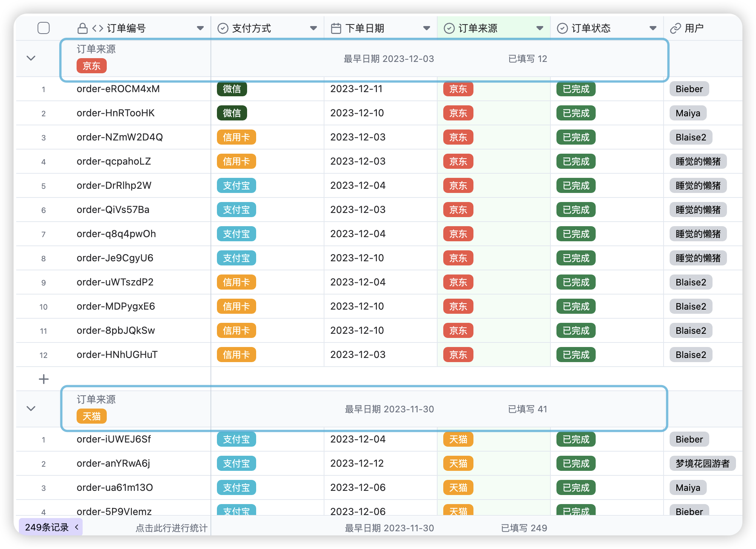Click the calendar icon in 下单日期 header

coord(336,28)
